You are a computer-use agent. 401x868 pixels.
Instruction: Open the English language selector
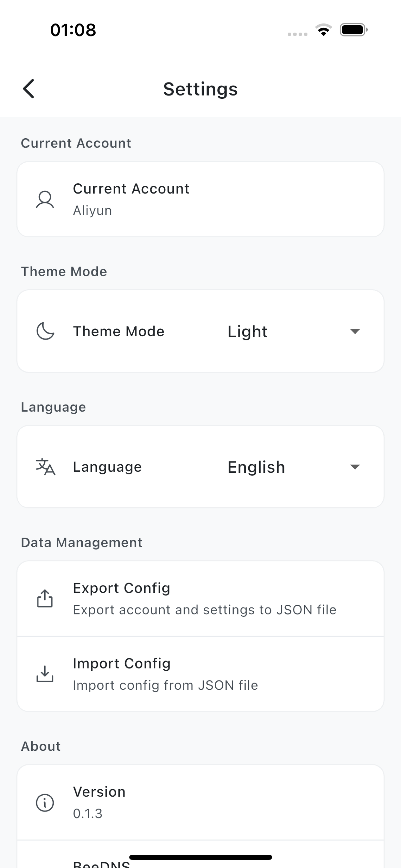click(x=256, y=467)
